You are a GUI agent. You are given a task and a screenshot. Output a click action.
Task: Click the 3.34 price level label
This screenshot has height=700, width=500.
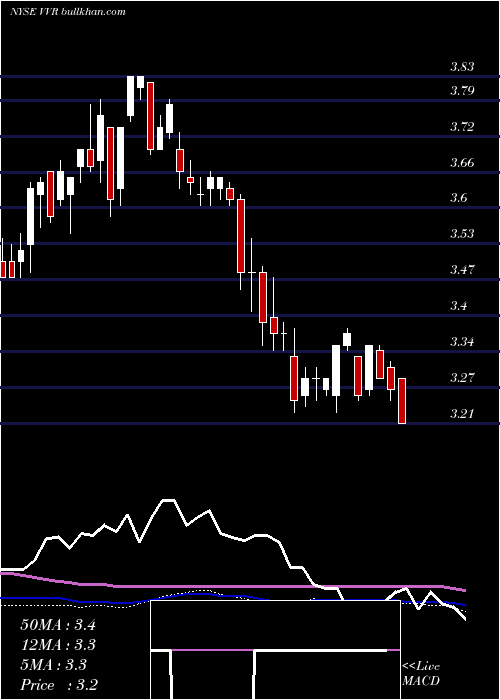click(462, 342)
